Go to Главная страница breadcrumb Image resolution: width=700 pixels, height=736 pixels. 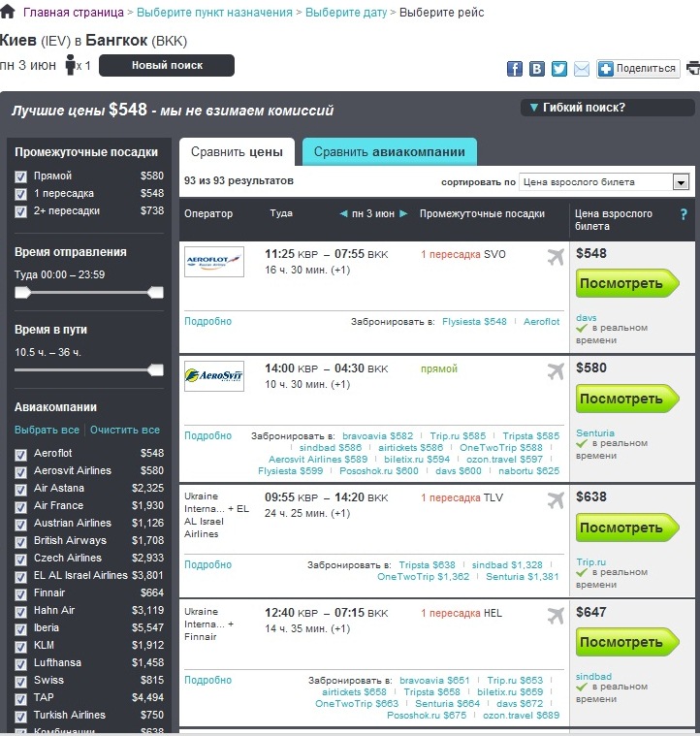(74, 13)
